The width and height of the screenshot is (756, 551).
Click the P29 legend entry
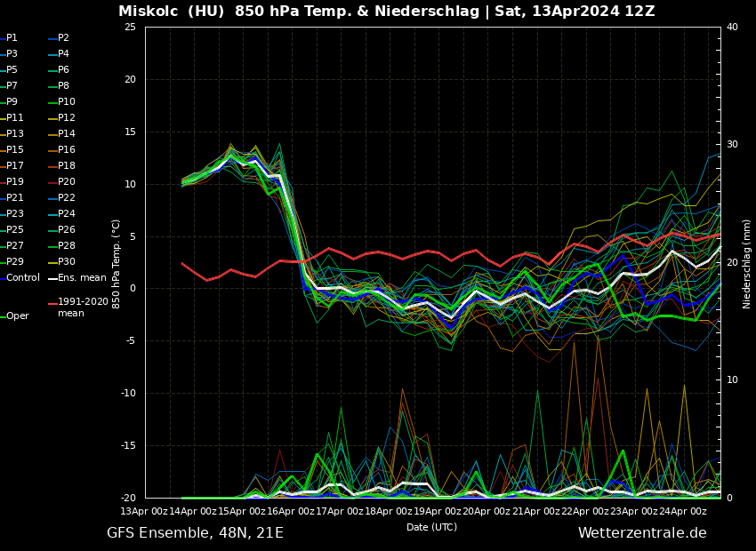tap(14, 262)
